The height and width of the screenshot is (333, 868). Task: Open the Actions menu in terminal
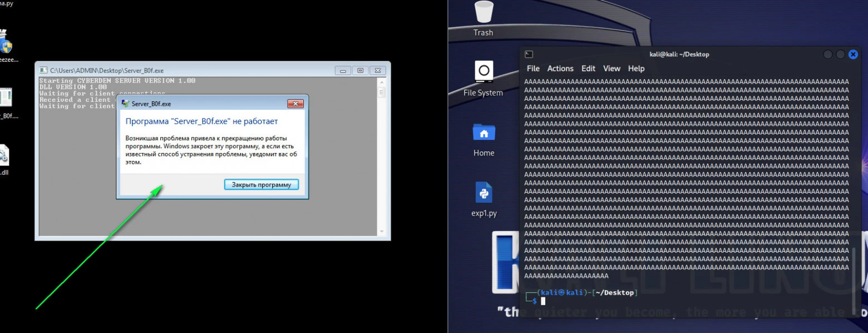[560, 68]
